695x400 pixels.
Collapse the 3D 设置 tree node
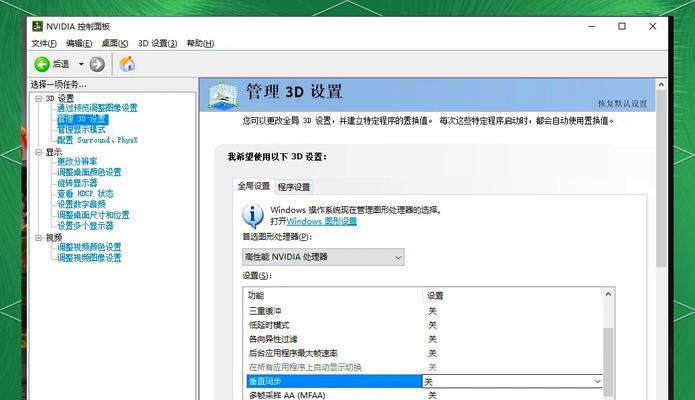(x=39, y=98)
